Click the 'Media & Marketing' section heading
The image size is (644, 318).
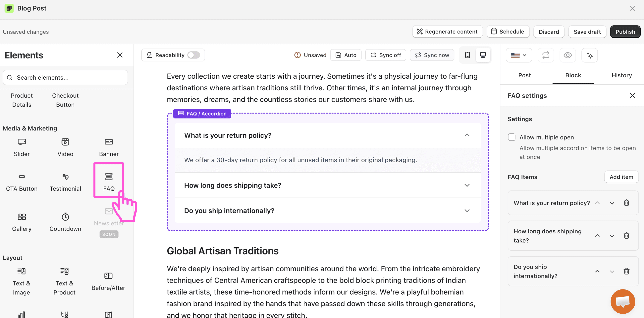tap(30, 128)
